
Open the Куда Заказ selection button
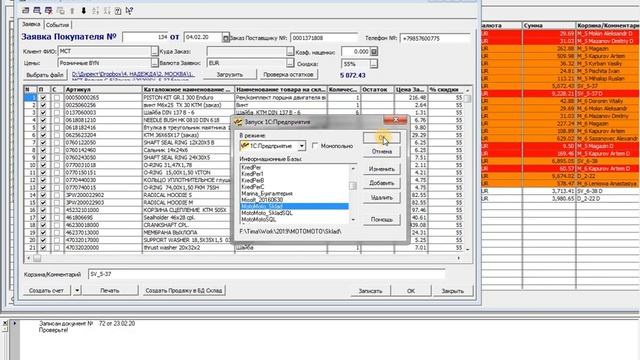coord(290,52)
